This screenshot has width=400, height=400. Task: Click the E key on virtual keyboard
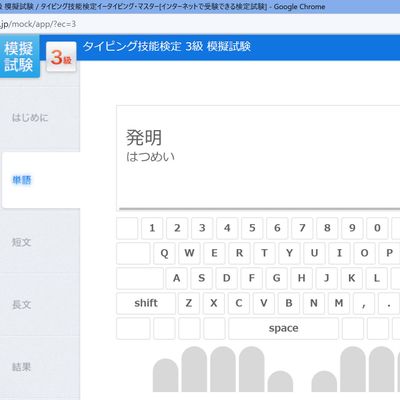(x=214, y=253)
